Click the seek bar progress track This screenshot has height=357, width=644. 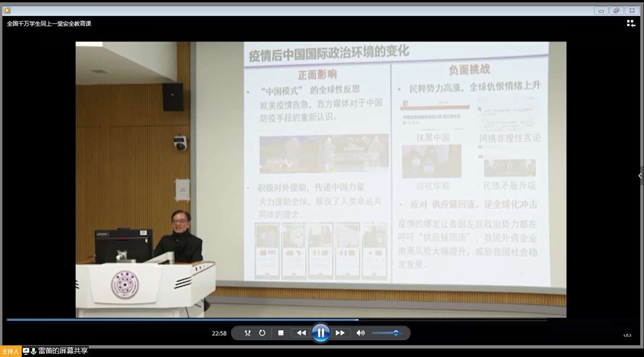(236, 320)
